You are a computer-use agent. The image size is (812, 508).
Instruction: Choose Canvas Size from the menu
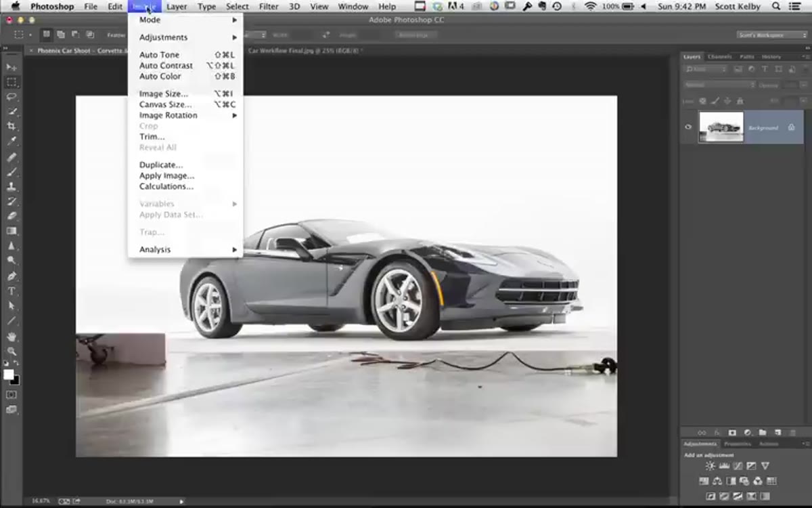[185, 104]
